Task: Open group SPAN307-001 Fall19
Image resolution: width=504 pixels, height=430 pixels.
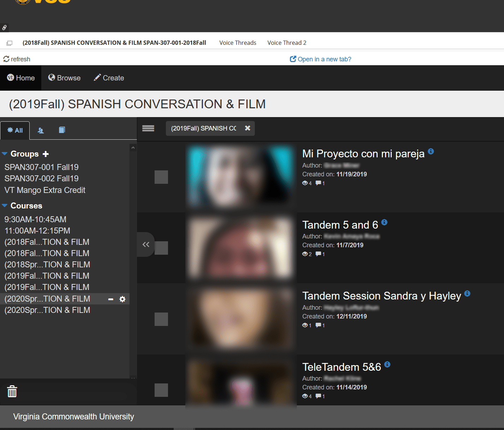Action: click(x=42, y=167)
